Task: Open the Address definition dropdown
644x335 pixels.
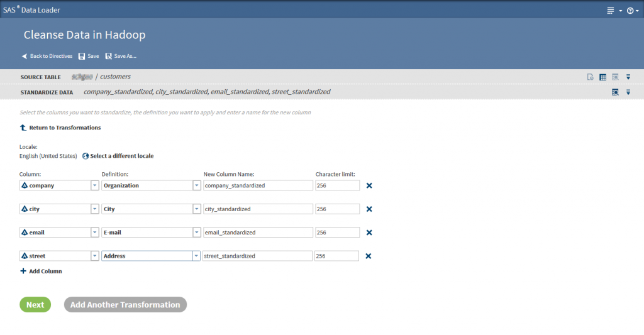Action: tap(196, 256)
